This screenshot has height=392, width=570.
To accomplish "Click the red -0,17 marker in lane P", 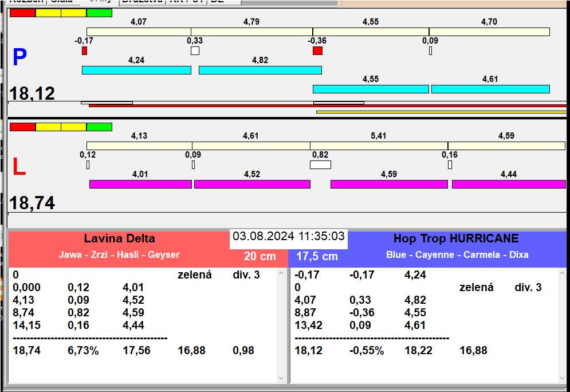I will tap(84, 51).
